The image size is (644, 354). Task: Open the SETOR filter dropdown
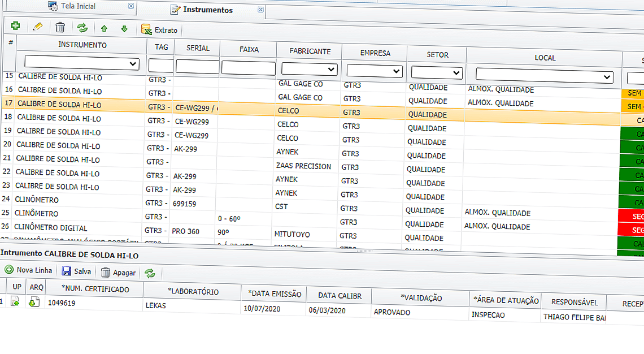click(x=437, y=73)
